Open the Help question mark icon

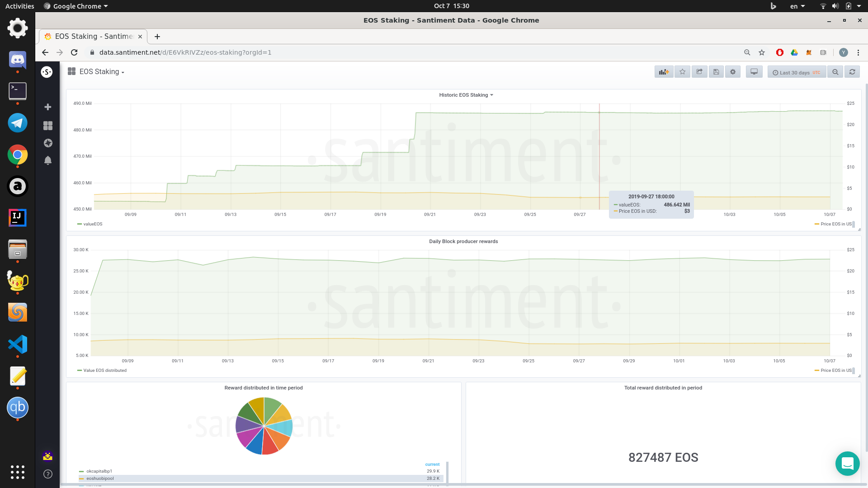click(x=47, y=474)
